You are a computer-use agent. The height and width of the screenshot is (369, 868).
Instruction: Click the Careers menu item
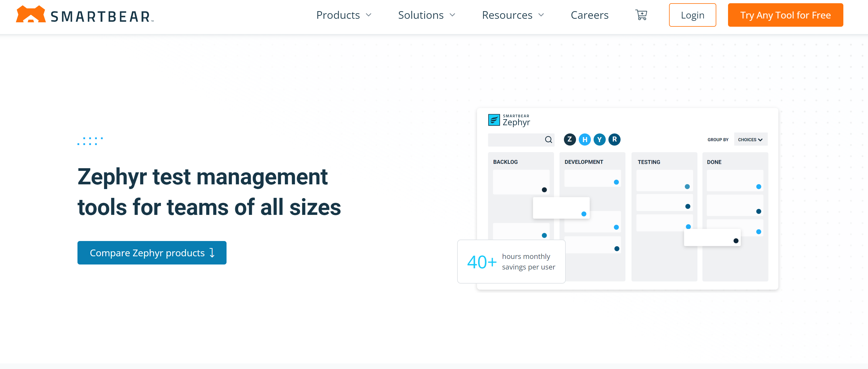[589, 15]
